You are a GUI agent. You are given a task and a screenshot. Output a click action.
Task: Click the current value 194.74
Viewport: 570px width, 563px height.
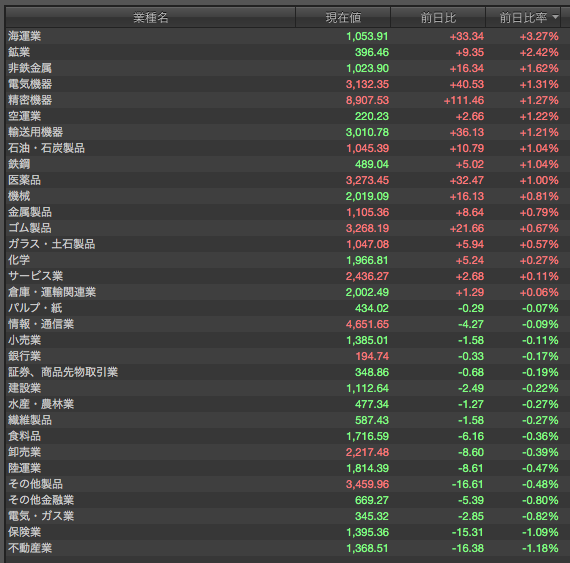[372, 356]
